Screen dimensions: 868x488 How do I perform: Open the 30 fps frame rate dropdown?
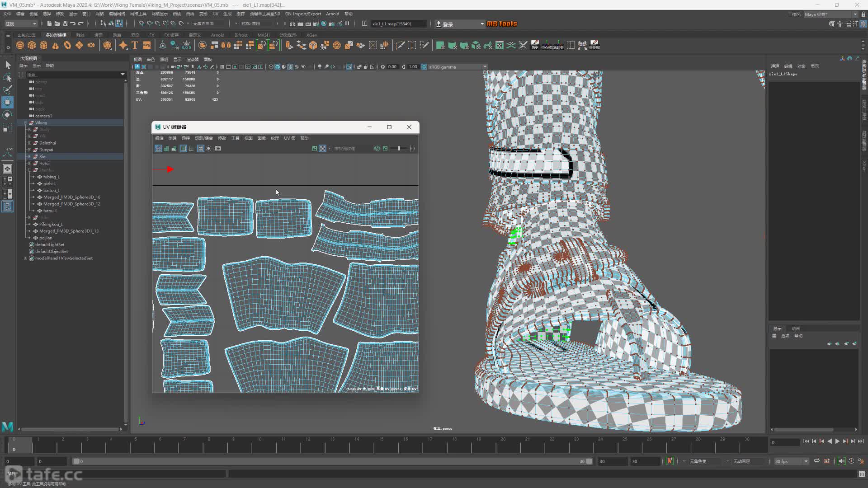791,461
